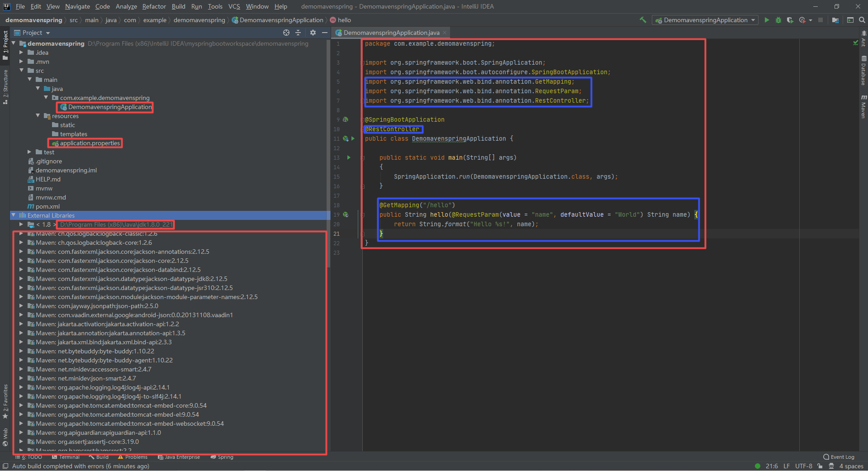
Task: Click the UTF-8 encoding indicator
Action: tap(804, 466)
